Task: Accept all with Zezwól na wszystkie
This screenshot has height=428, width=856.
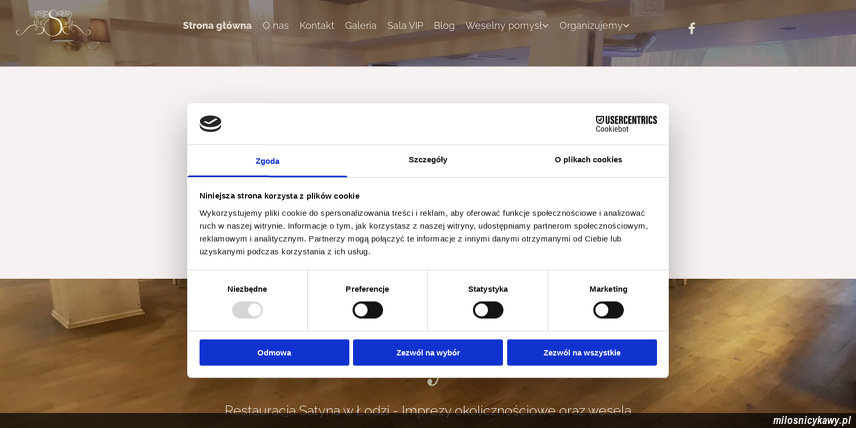Action: [x=582, y=353]
